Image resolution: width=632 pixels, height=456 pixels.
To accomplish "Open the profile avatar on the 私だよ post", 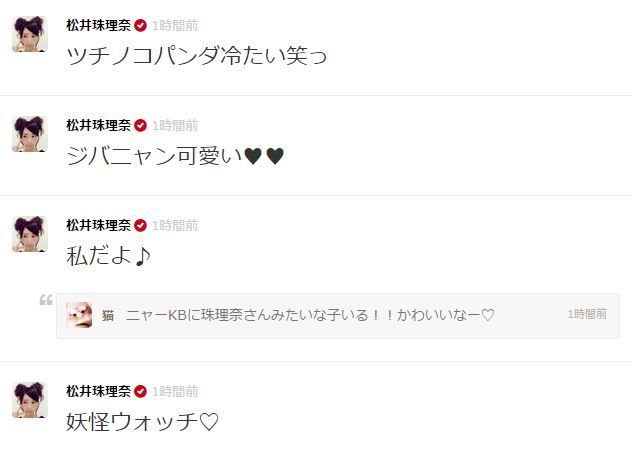I will pyautogui.click(x=30, y=234).
